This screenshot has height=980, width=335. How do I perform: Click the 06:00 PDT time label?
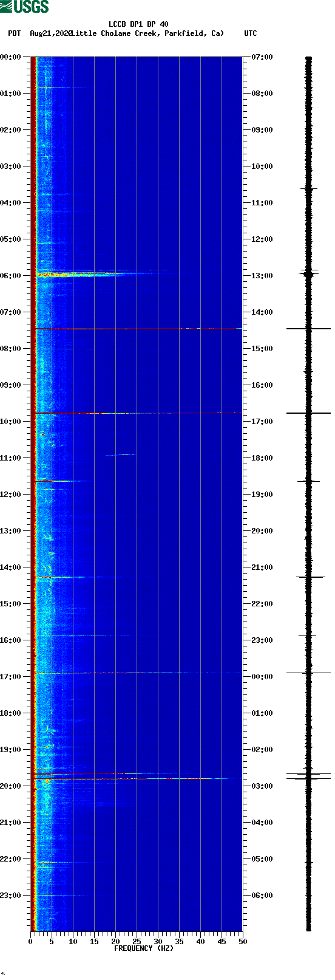(10, 276)
